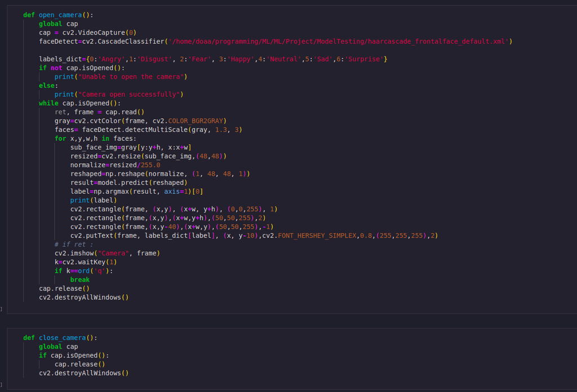Click 'cv2.destroyAllWindows()' in close_camera function
Screen dimensions: 577x392
(84, 373)
